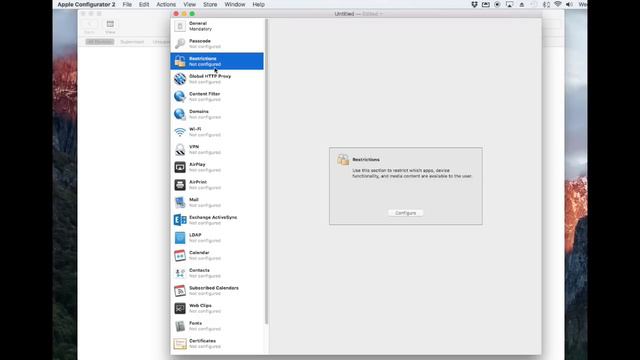Screen dimensions: 640x360
Task: Click 'Mandatory' text under General
Action: coord(200,29)
